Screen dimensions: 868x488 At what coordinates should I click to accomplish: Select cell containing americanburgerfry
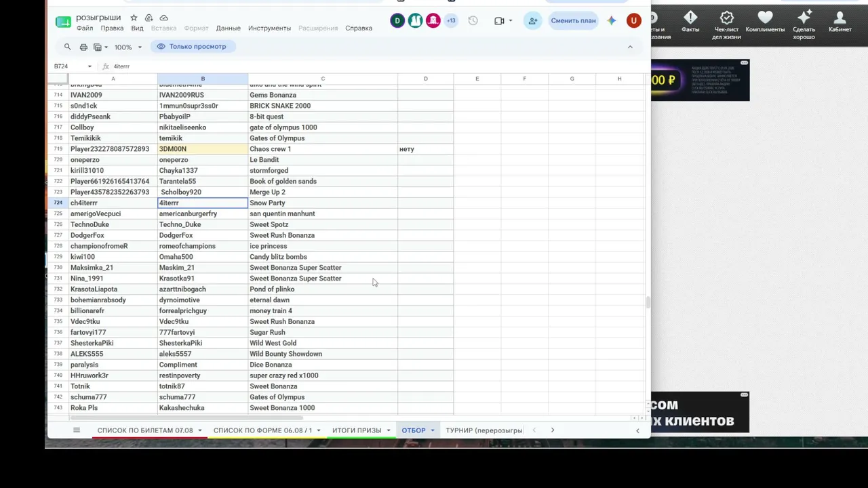[x=203, y=213]
